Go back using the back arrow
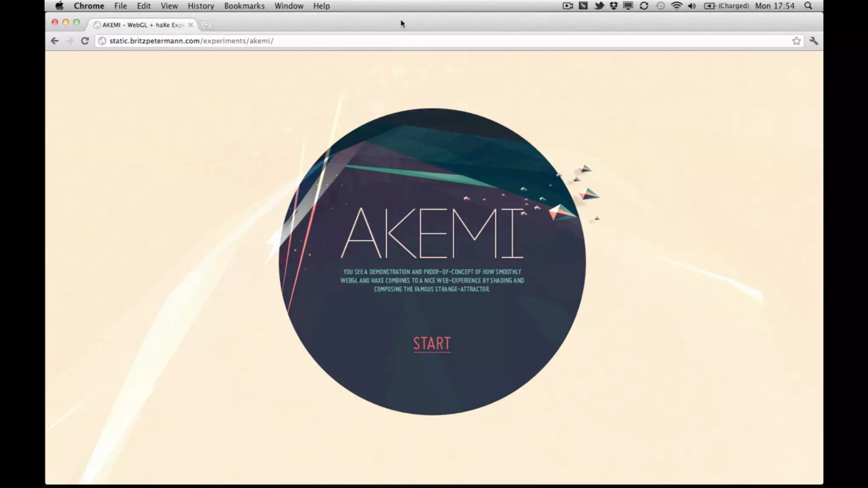The width and height of the screenshot is (868, 488). [55, 41]
